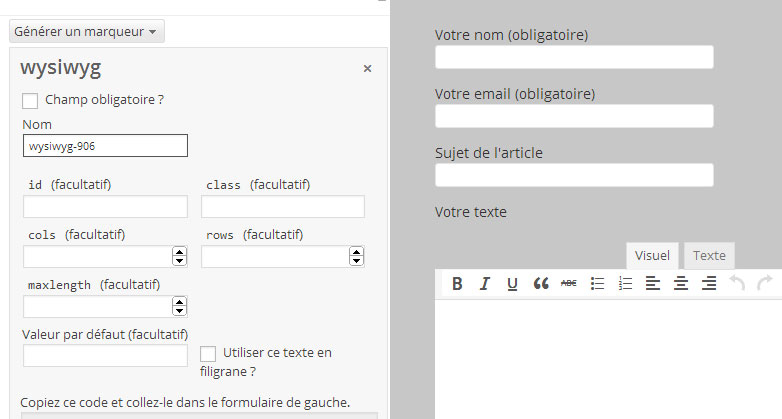Apply strikethrough with ABC icon
The image size is (782, 419).
coord(569,284)
